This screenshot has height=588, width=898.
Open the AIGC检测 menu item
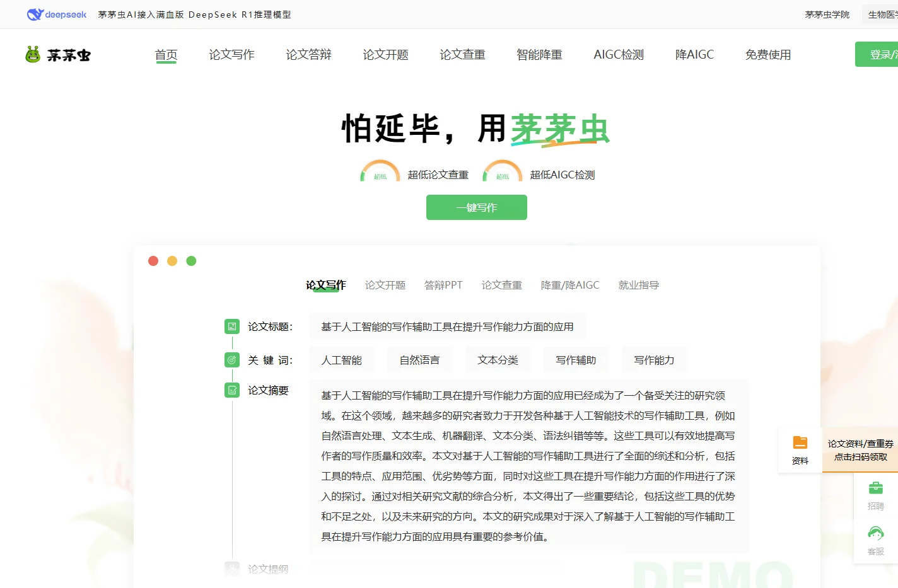click(619, 55)
